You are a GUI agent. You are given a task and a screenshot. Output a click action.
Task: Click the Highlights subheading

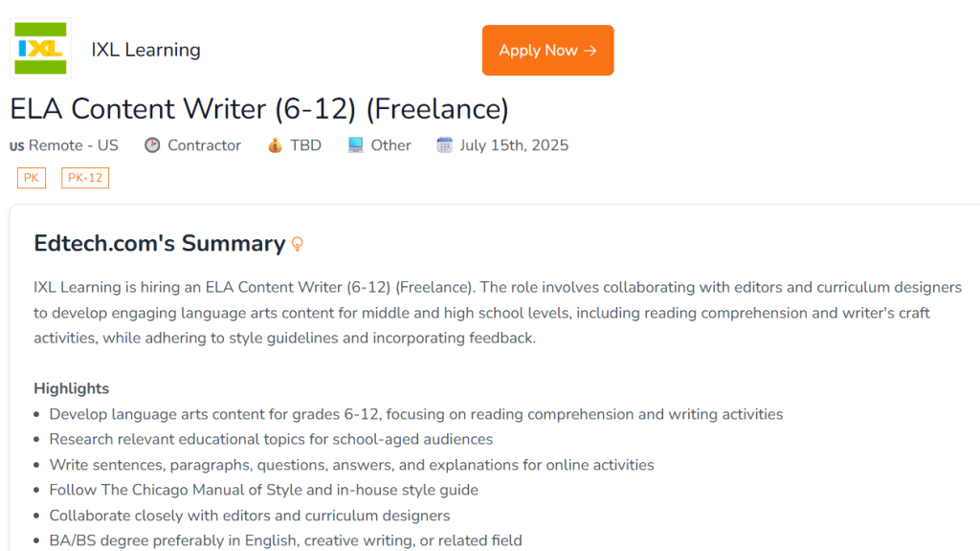click(72, 388)
